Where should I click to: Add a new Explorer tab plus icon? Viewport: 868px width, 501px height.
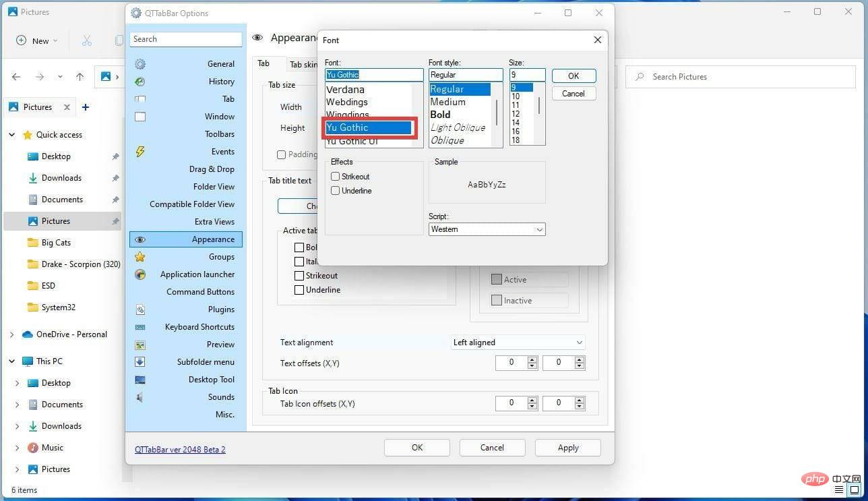[86, 107]
